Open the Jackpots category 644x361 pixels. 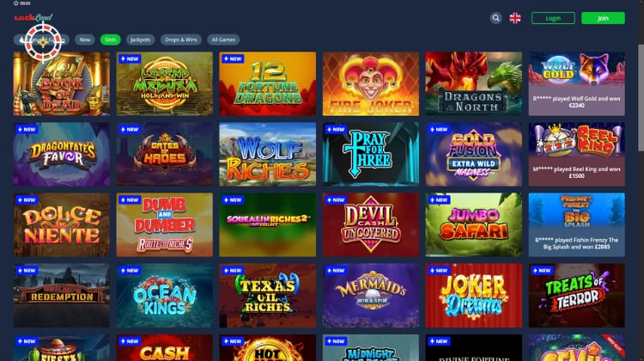click(x=141, y=40)
